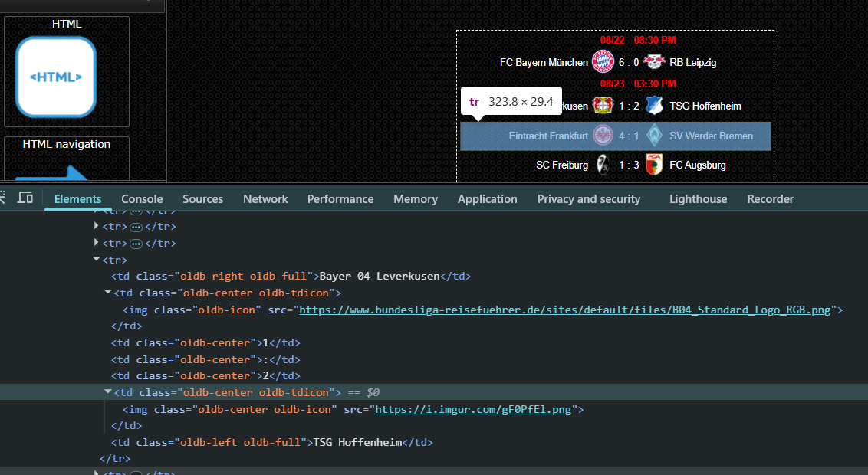Click the ellipsis badge of the first fully visible tr

pos(136,227)
